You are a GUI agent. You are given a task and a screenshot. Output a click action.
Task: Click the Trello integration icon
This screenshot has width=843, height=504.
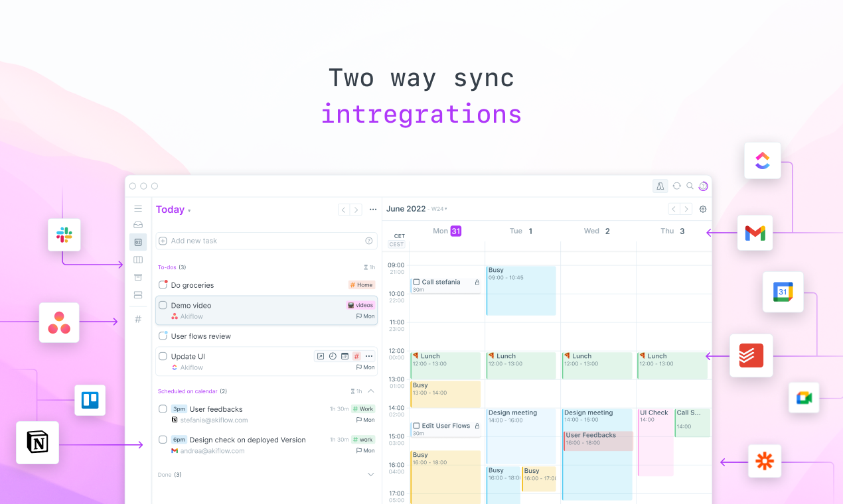pos(90,400)
